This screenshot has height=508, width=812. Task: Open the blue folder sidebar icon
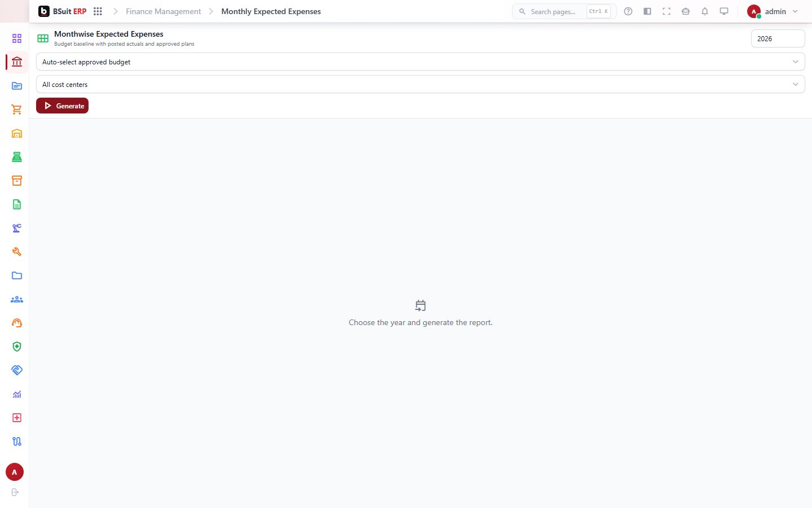tap(17, 275)
